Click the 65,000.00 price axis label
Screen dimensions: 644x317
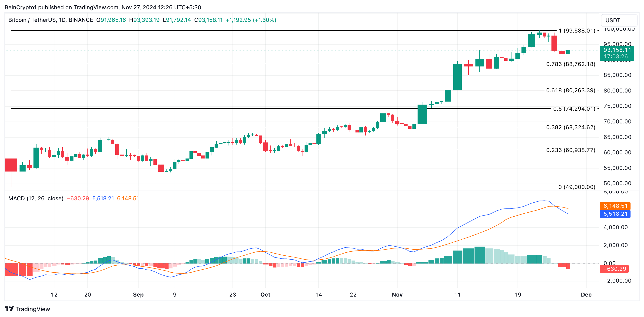point(617,137)
